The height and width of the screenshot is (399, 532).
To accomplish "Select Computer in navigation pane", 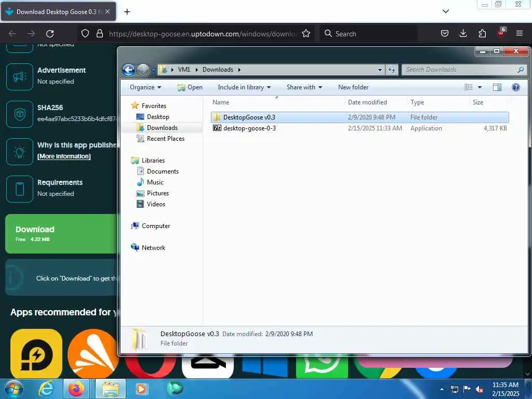I will click(156, 226).
